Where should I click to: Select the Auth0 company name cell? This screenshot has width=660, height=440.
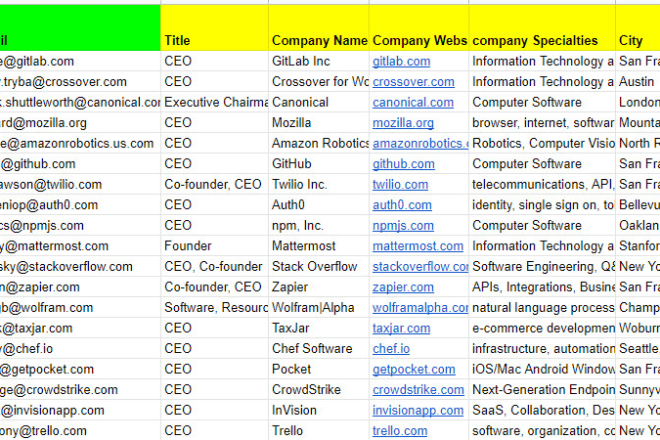coord(319,205)
